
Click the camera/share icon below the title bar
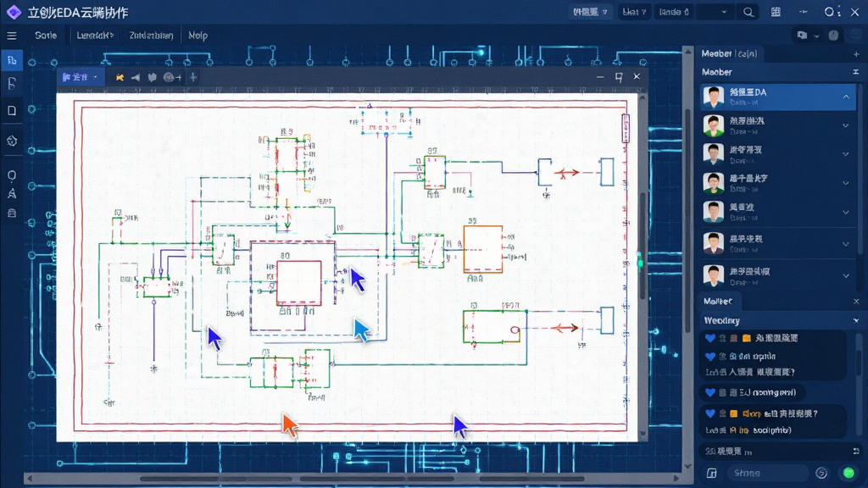tap(802, 36)
